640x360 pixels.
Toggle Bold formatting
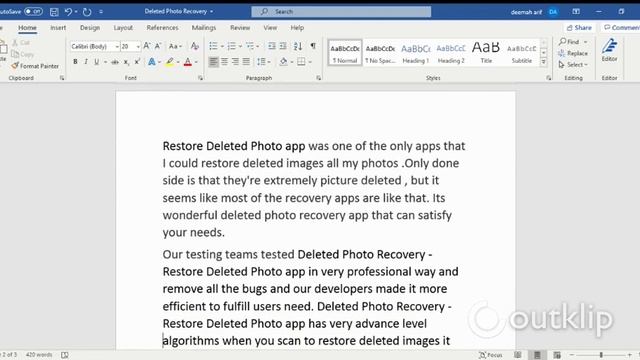point(75,62)
